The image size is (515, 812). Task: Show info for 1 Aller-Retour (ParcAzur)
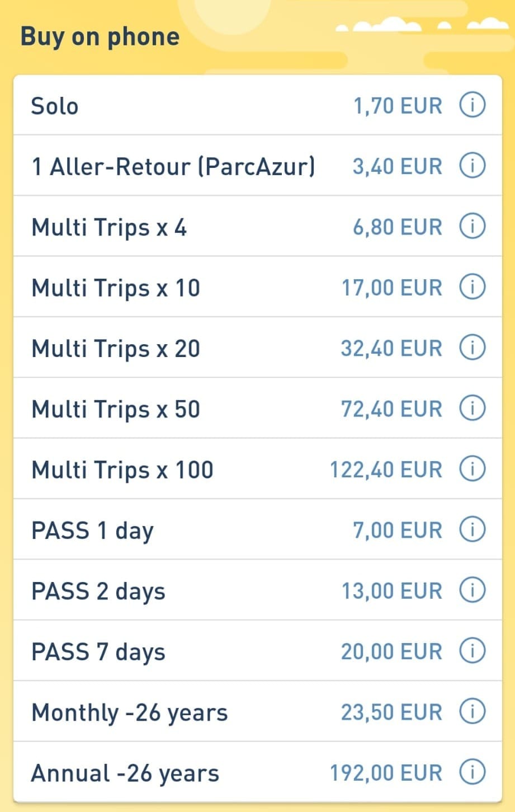[472, 166]
